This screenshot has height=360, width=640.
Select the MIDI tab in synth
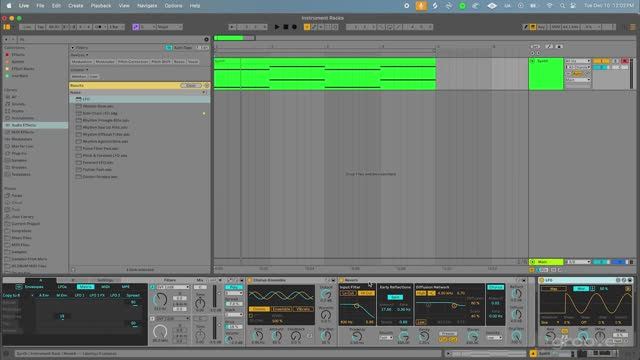pyautogui.click(x=105, y=287)
